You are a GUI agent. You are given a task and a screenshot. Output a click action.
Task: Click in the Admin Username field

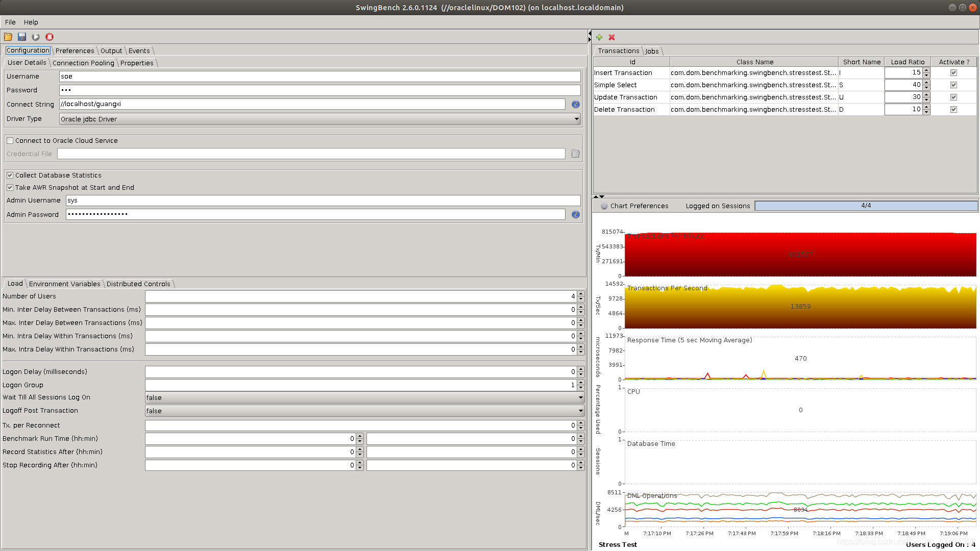coord(323,201)
